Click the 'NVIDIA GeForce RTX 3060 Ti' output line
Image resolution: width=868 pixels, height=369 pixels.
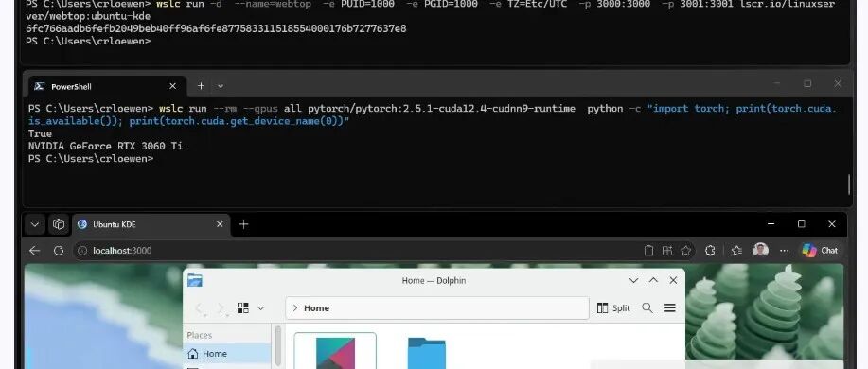pos(105,146)
